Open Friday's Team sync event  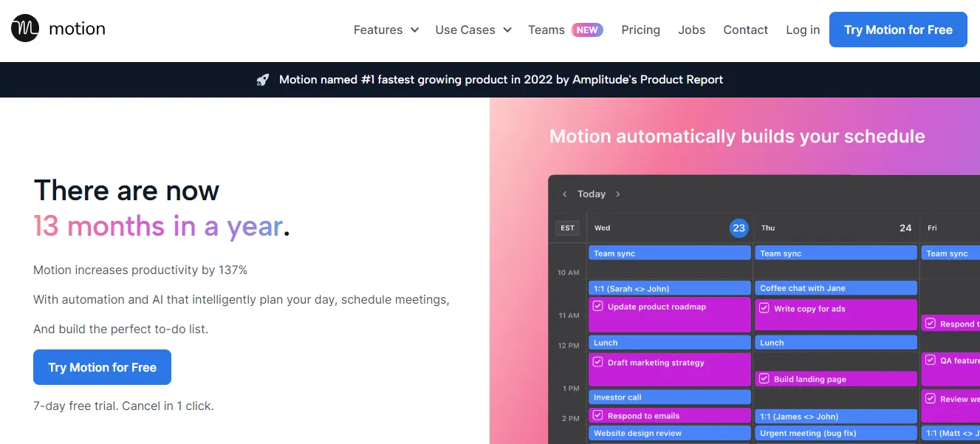coord(950,253)
